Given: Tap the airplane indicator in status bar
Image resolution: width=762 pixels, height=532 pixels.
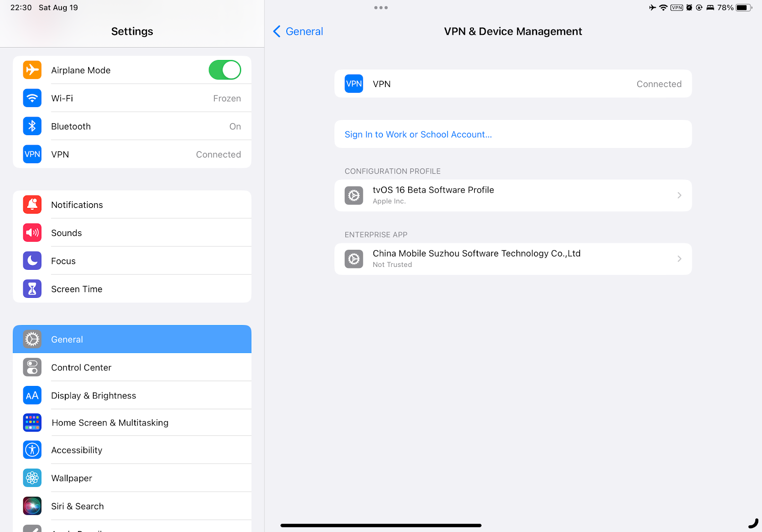Looking at the screenshot, I should [x=652, y=8].
